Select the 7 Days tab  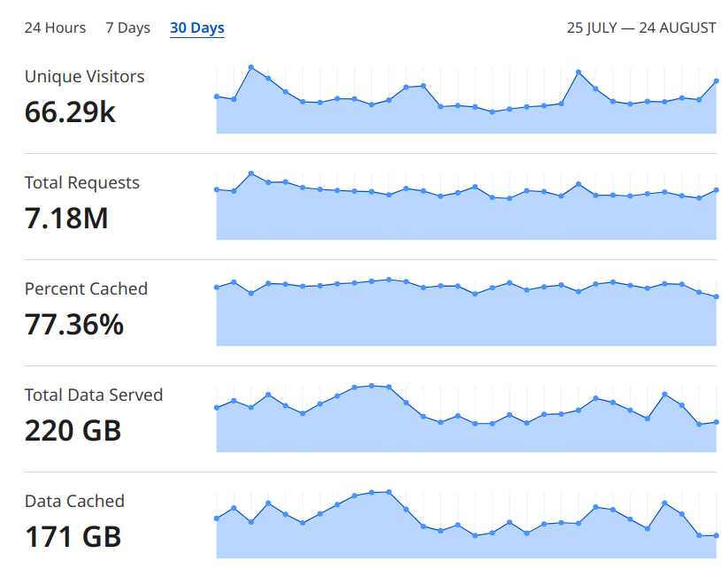coord(127,28)
